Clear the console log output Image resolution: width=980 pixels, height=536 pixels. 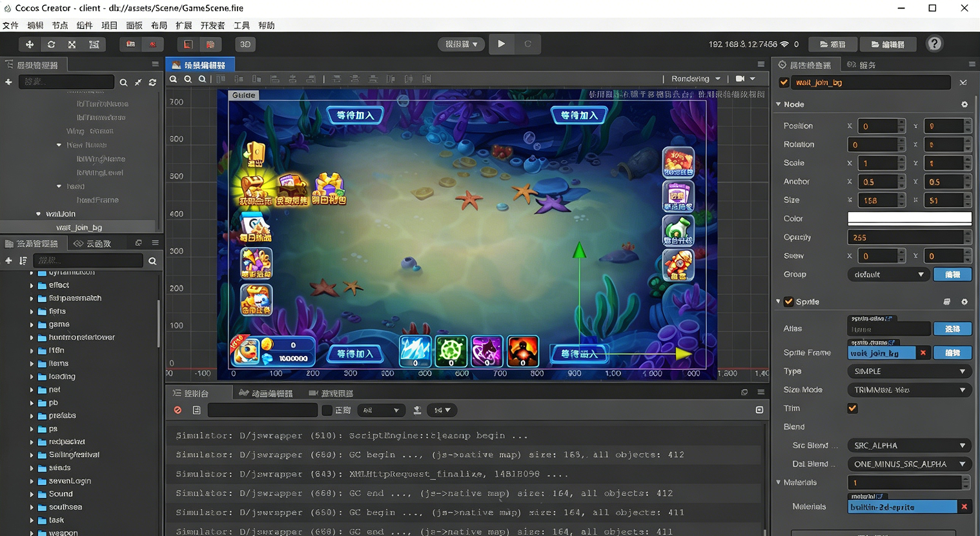click(x=178, y=410)
